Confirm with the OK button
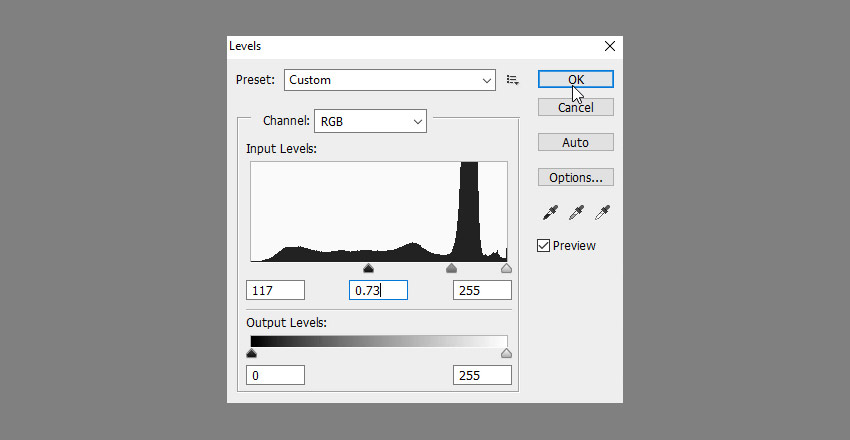 coord(576,79)
